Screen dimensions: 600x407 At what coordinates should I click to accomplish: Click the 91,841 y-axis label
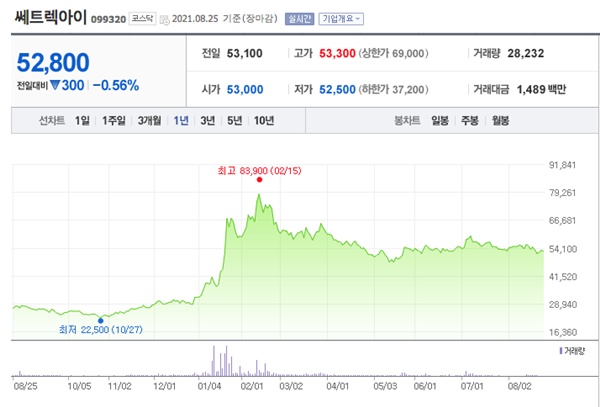pyautogui.click(x=562, y=165)
